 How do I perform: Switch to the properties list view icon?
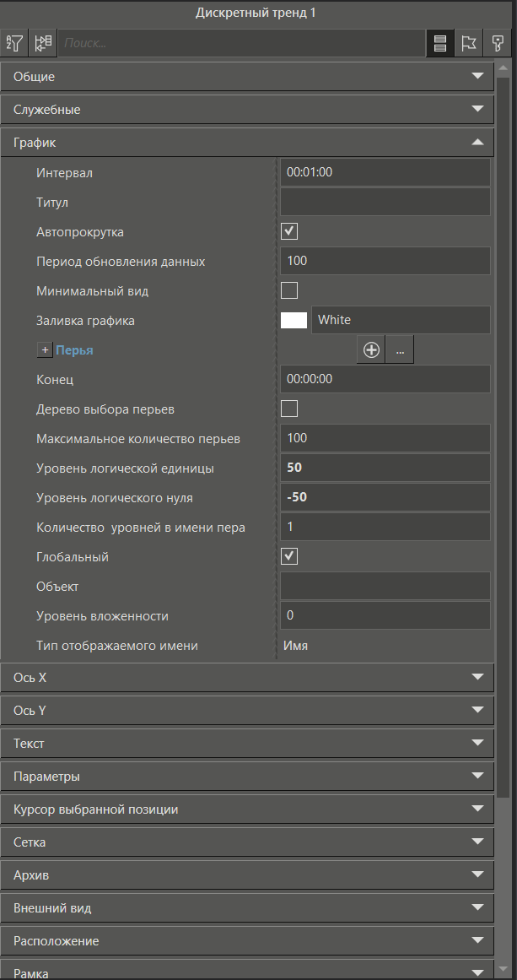point(439,44)
